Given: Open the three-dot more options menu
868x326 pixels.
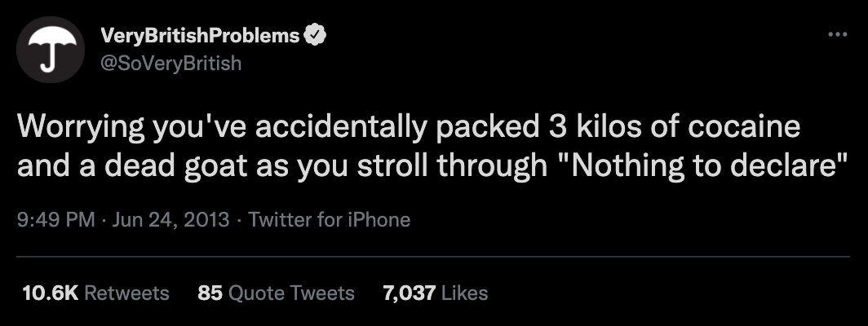Looking at the screenshot, I should (838, 36).
